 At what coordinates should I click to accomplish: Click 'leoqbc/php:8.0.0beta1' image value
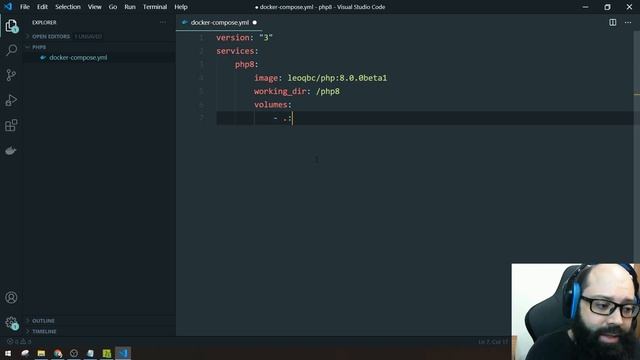click(x=337, y=78)
